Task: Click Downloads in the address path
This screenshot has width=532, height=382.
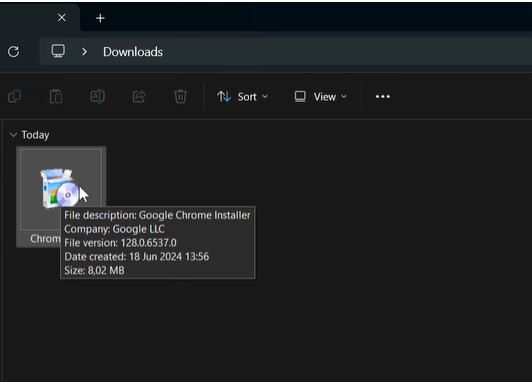Action: pos(133,52)
